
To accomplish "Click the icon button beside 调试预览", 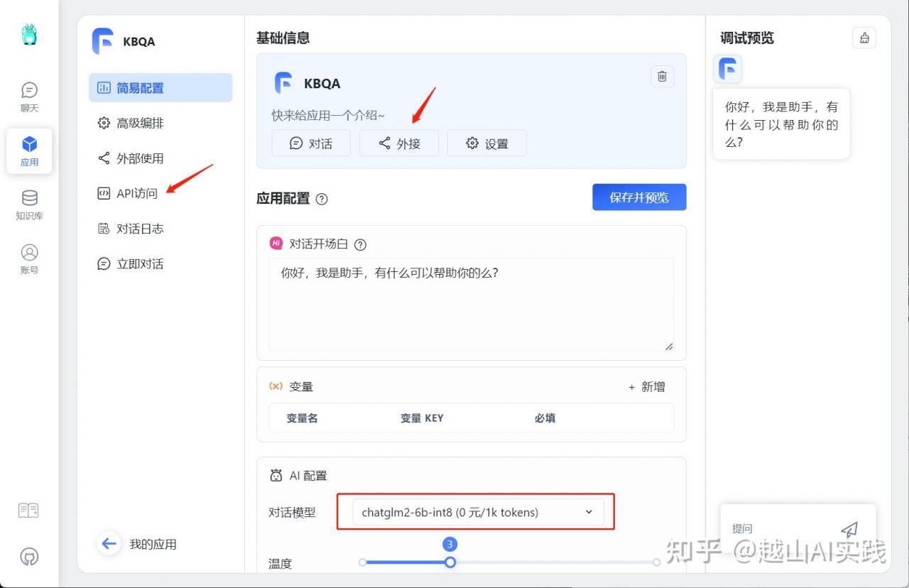I will (x=864, y=38).
